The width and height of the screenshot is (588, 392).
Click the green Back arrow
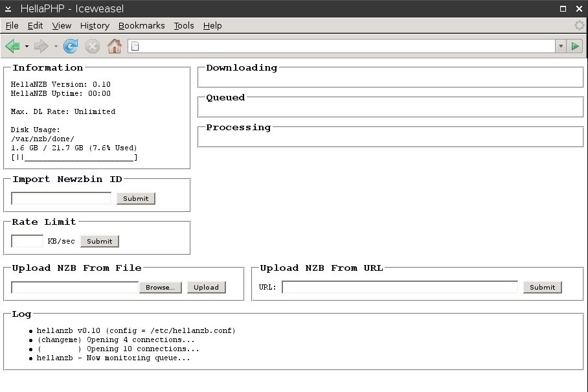12,46
